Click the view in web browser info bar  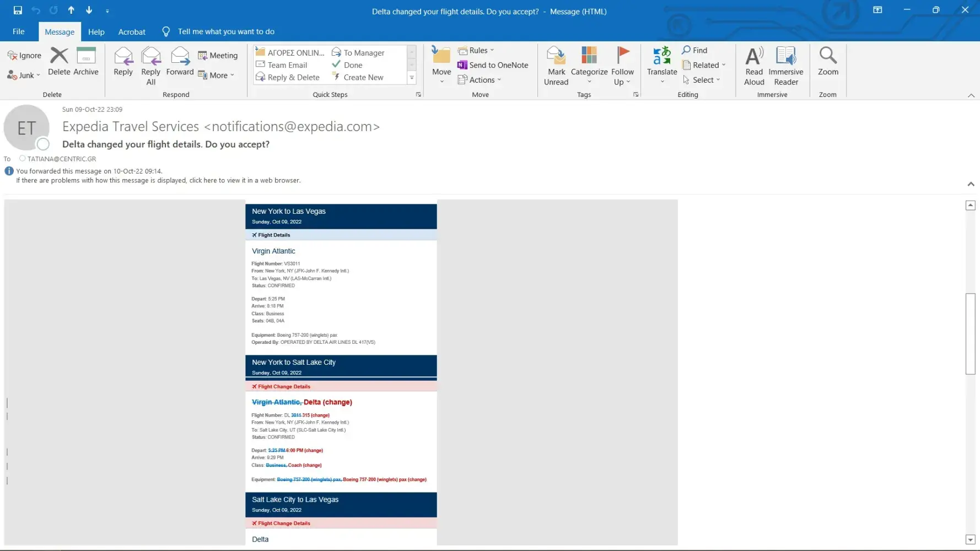(158, 181)
